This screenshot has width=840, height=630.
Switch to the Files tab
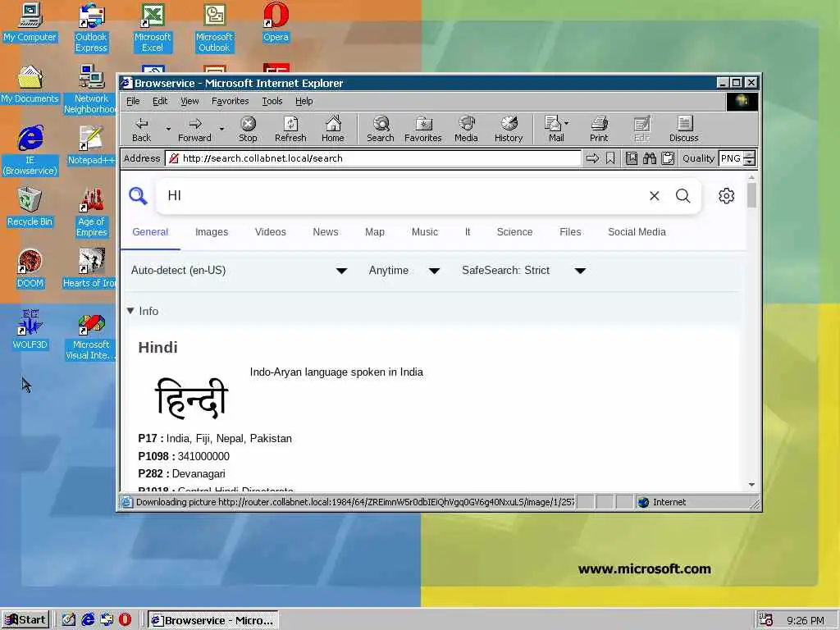[x=570, y=232]
